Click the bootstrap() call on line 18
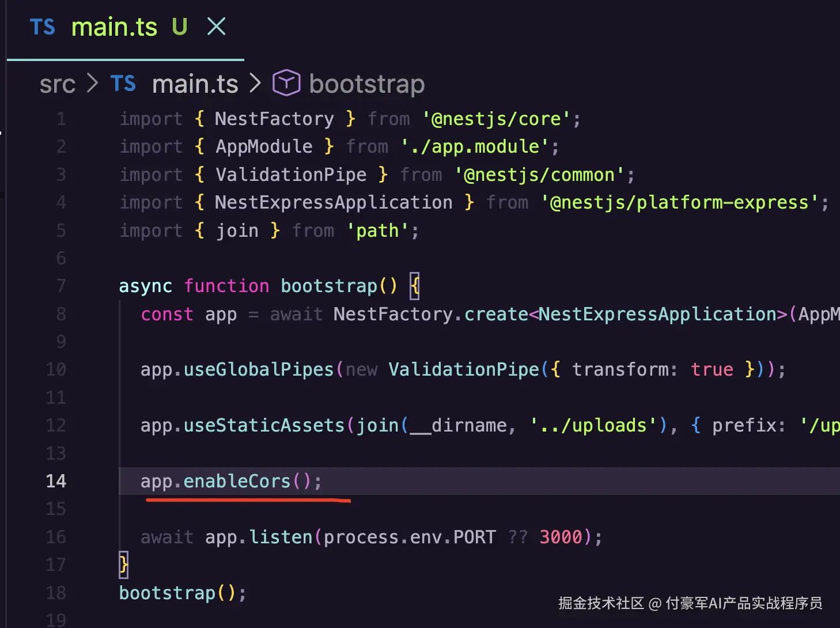The image size is (840, 628). point(177,593)
